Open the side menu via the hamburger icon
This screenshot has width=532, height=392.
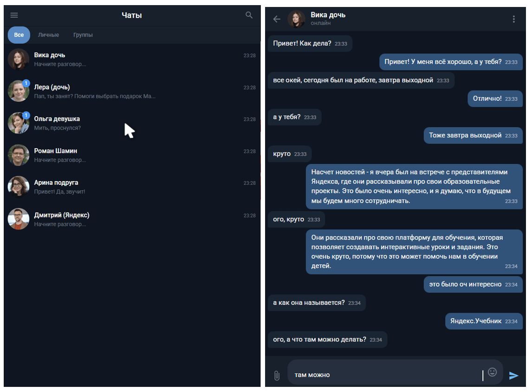(14, 15)
